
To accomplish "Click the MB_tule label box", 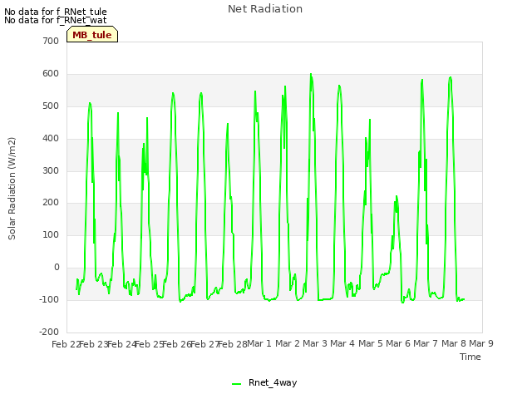I will point(92,34).
